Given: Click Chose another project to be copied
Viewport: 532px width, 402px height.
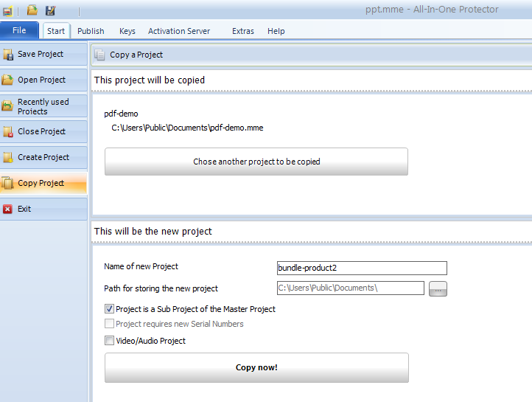Looking at the screenshot, I should click(x=256, y=162).
